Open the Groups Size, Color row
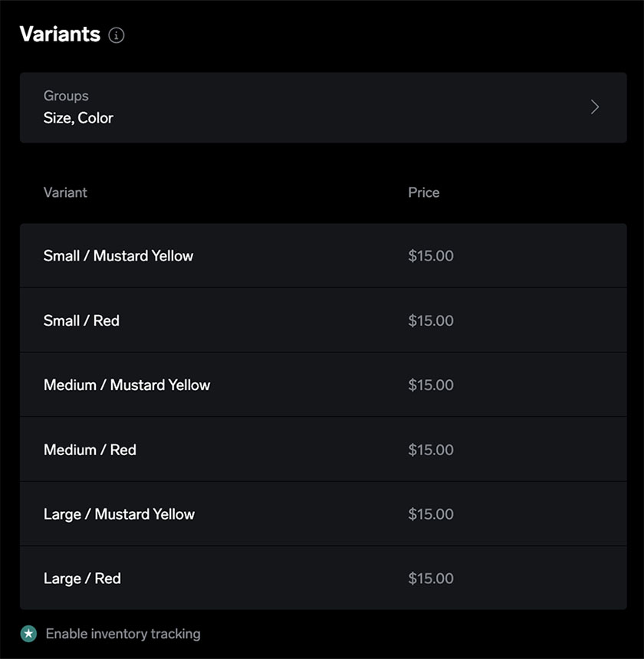644x659 pixels. point(324,107)
